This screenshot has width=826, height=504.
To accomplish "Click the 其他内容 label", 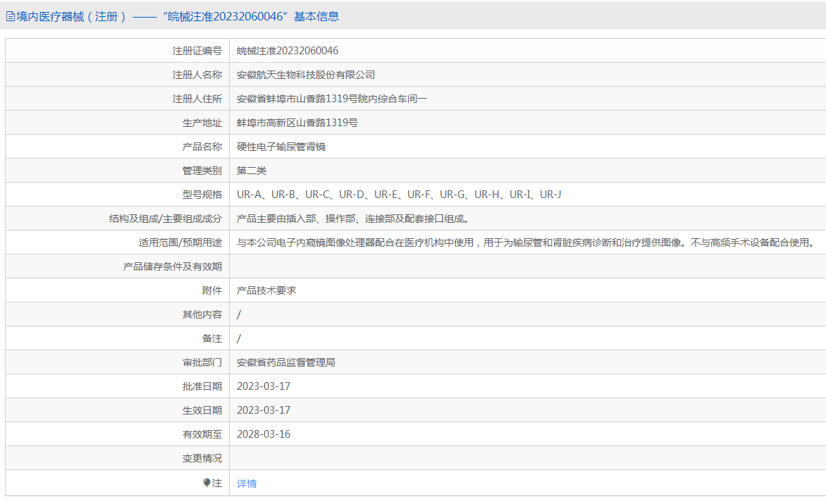I will (202, 314).
